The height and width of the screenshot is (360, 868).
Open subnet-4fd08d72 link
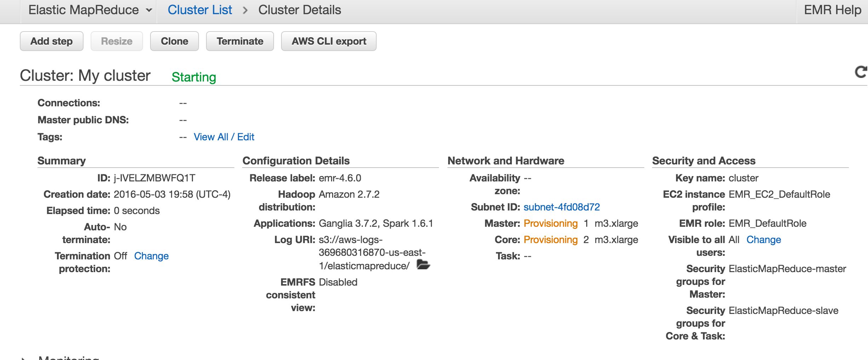[x=561, y=207]
